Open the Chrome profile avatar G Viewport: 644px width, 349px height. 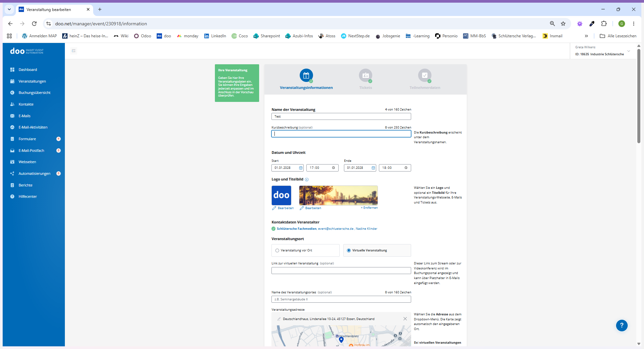pos(622,24)
